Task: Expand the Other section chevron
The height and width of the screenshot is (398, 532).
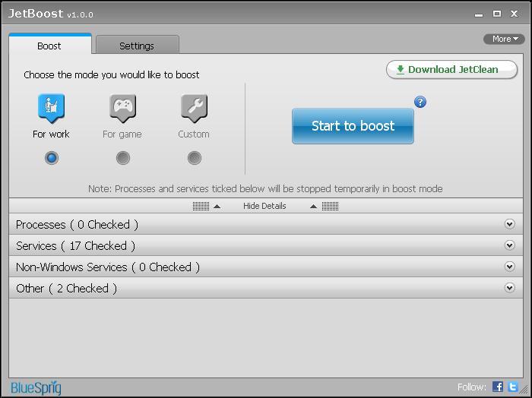Action: point(510,288)
